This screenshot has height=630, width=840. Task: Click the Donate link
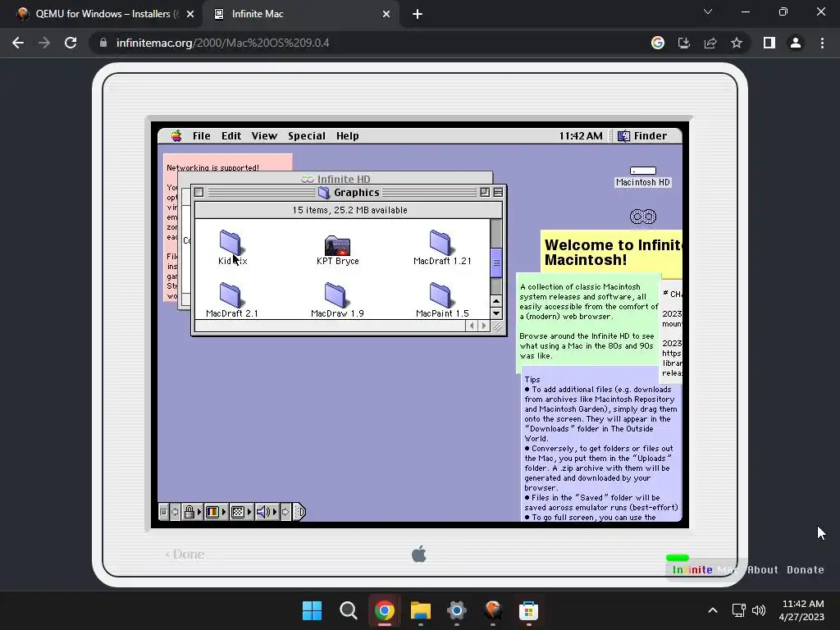pyautogui.click(x=806, y=570)
